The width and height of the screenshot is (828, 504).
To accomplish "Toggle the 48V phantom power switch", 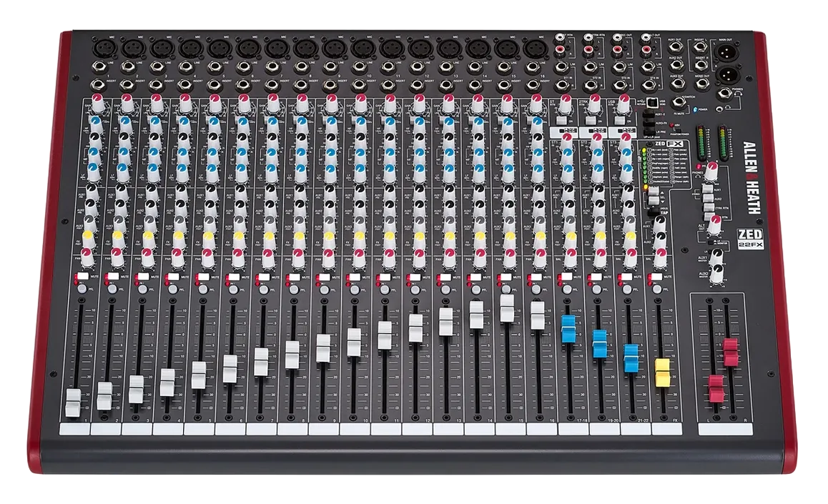I will tap(679, 131).
